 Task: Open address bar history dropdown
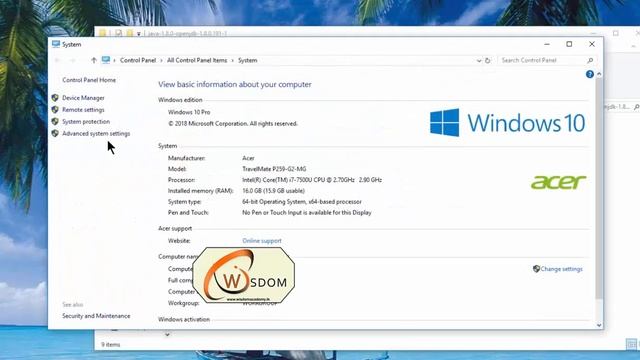coord(479,61)
